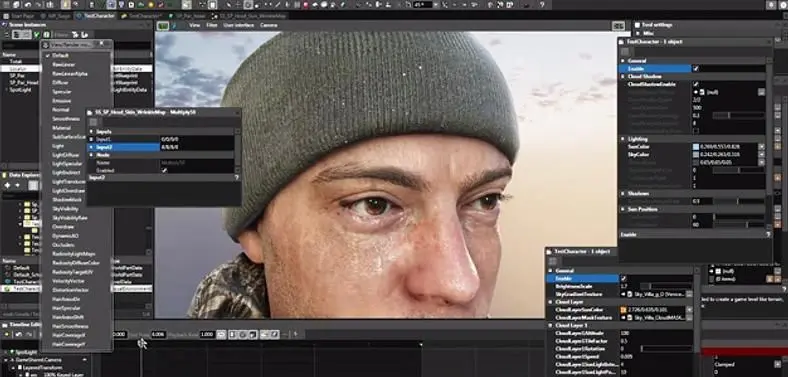Select the Normal view mode entry
Viewport: 788px width, 377px height.
click(x=61, y=110)
